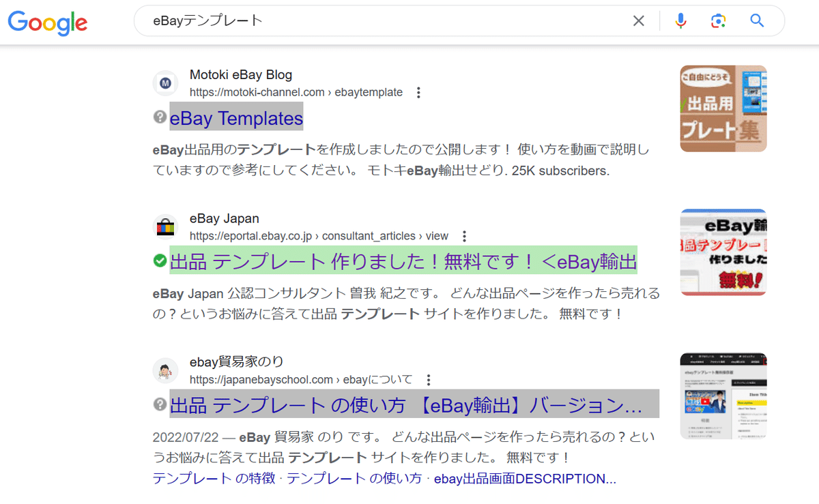Viewport: 819px width, 504px height.
Task: Click the eBay Japan site name
Action: pos(225,219)
